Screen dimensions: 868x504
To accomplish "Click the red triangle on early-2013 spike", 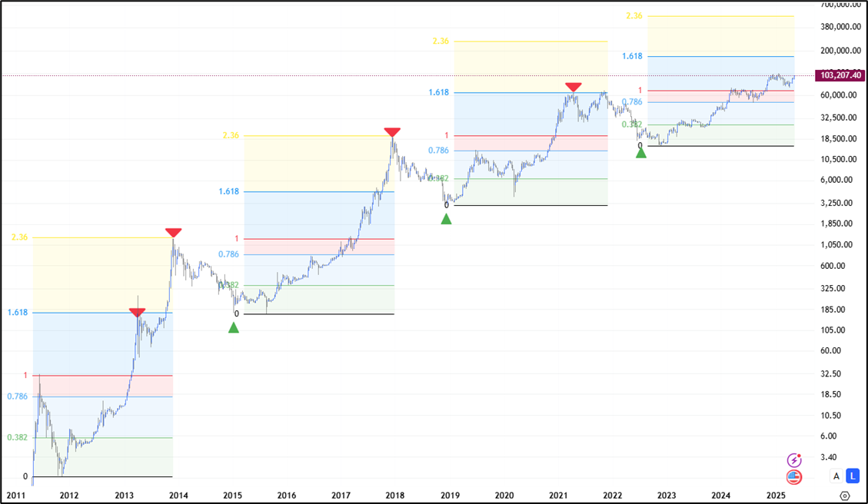I will 137,312.
